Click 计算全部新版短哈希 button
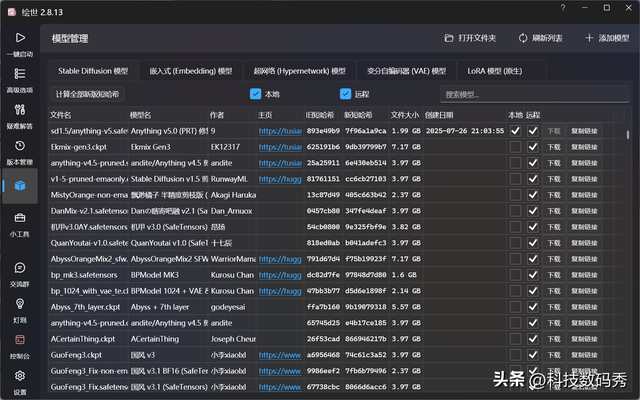 tap(87, 94)
